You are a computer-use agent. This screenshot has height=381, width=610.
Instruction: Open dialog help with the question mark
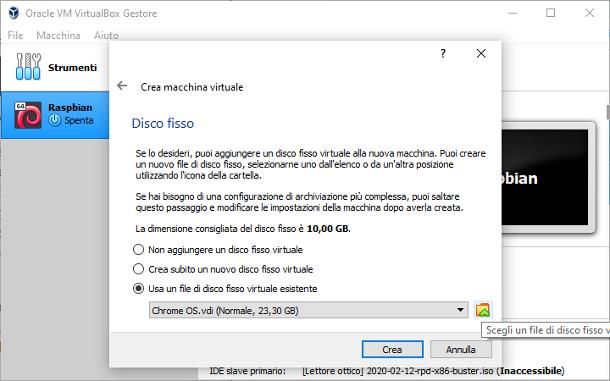pyautogui.click(x=443, y=53)
